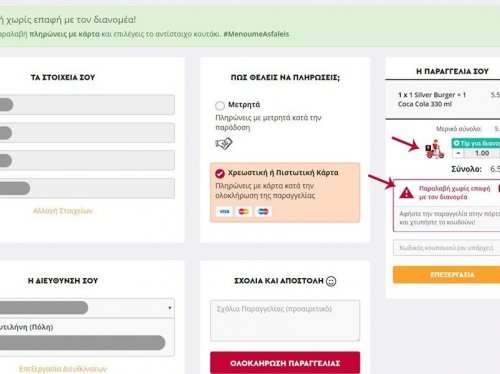The width and height of the screenshot is (500, 374).
Task: Click the Αλλαγή Στοιχείων link
Action: click(x=63, y=211)
